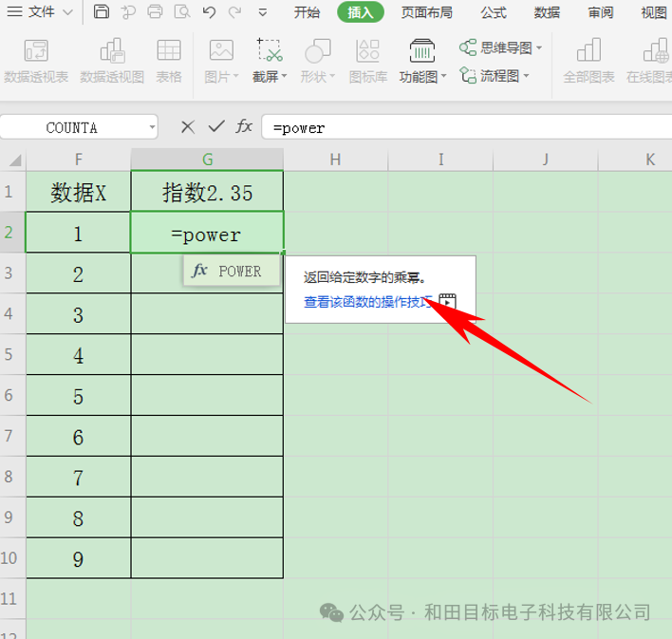Select row 5 header
Screen dimensions: 672x639
pyautogui.click(x=13, y=354)
